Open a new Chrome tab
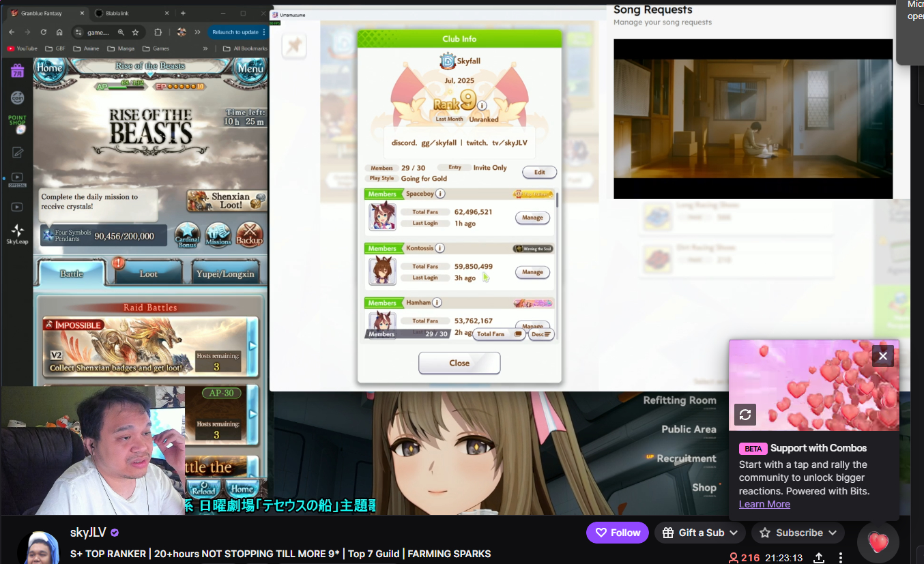This screenshot has width=924, height=564. click(183, 13)
